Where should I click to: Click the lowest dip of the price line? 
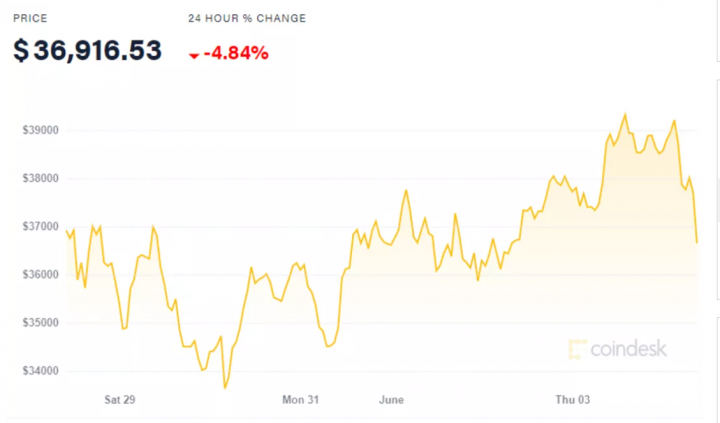click(x=225, y=388)
